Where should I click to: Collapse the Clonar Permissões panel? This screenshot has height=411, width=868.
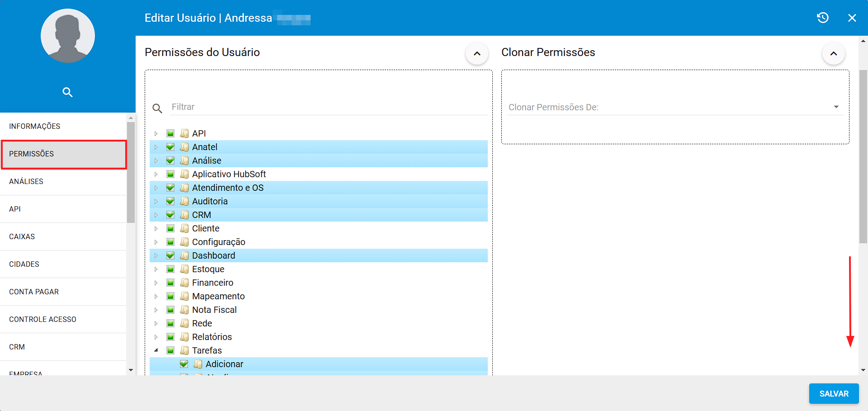pyautogui.click(x=834, y=53)
